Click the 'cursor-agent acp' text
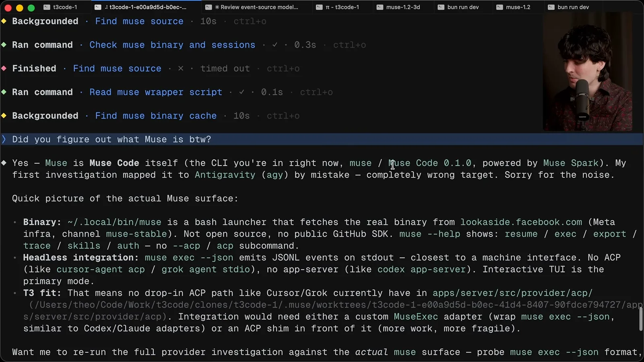 [x=101, y=269]
